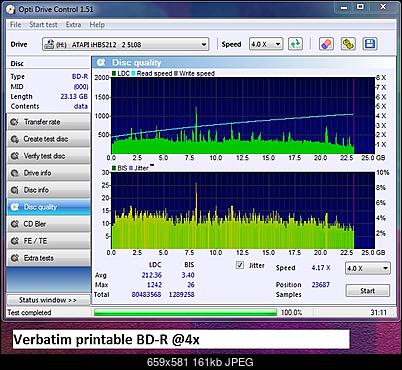402x370 pixels.
Task: Click the BIS total value 1289258
Action: (182, 294)
